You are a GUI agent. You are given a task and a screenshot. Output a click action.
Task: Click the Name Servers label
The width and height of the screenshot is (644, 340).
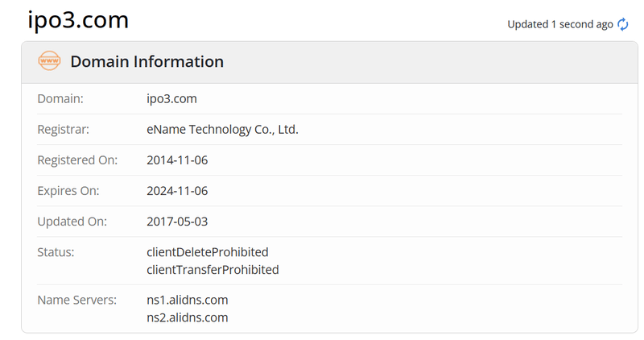76,301
